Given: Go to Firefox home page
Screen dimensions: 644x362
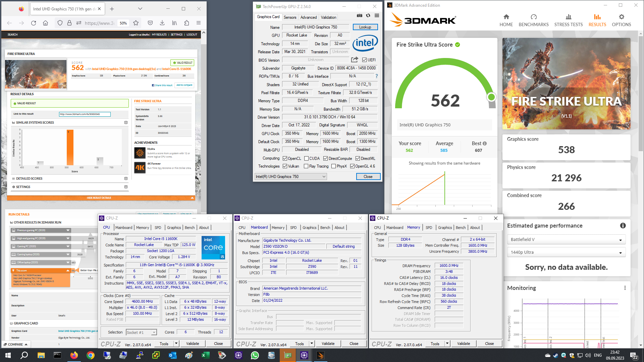Looking at the screenshot, I should pyautogui.click(x=45, y=23).
